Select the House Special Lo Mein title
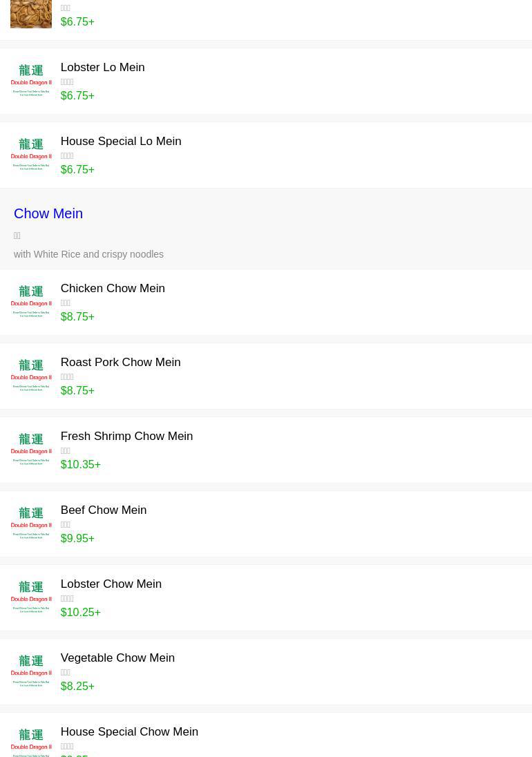532x757 pixels. 121,141
